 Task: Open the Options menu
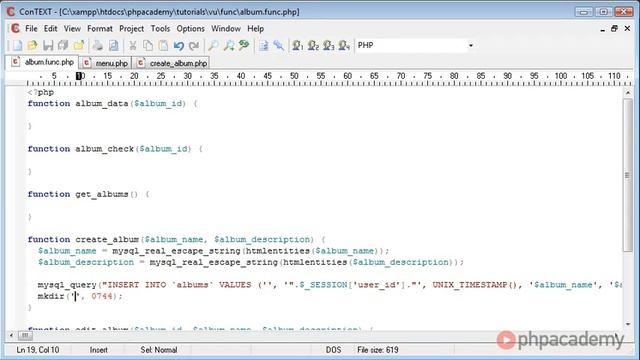coord(191,29)
